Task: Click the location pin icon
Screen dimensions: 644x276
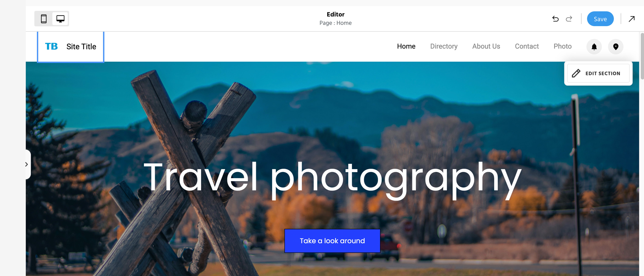Action: [615, 46]
